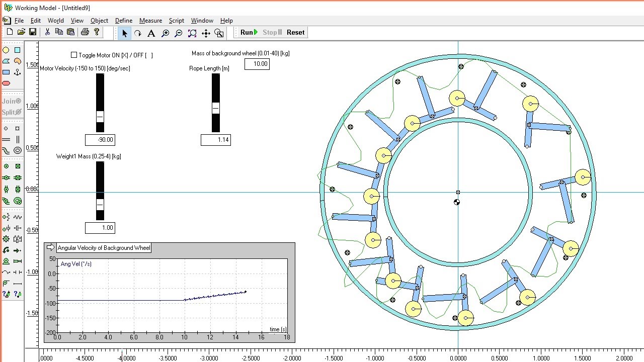Click the Motor Velocity slider handle

click(100, 117)
